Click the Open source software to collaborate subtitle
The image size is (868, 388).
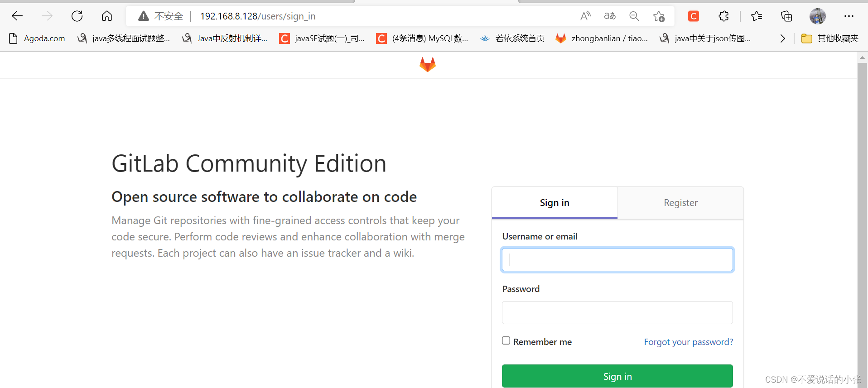(264, 197)
